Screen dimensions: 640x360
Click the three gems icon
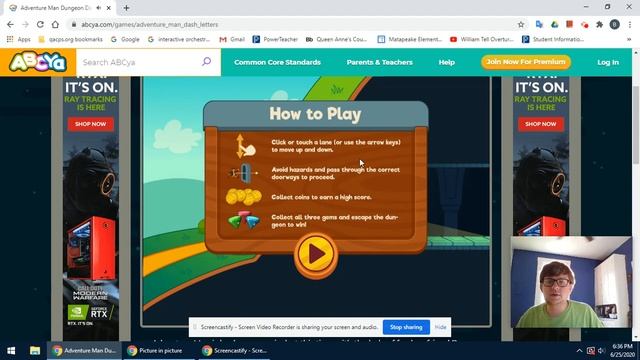(244, 220)
